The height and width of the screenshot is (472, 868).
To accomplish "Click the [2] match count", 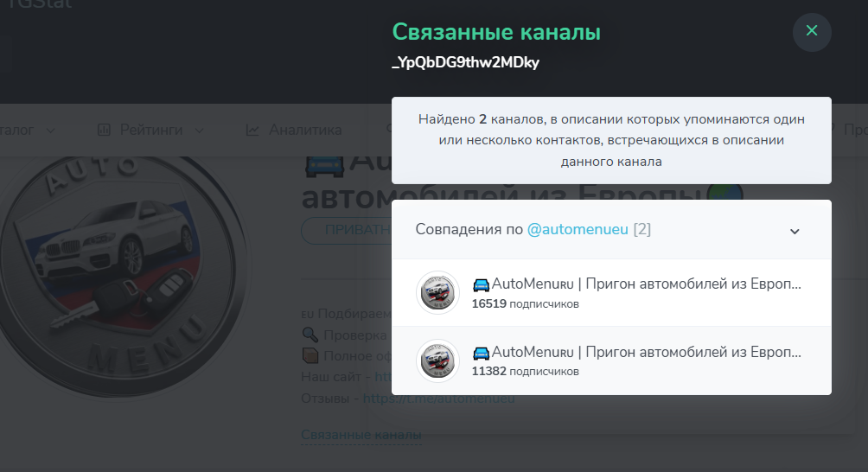I will [x=642, y=230].
